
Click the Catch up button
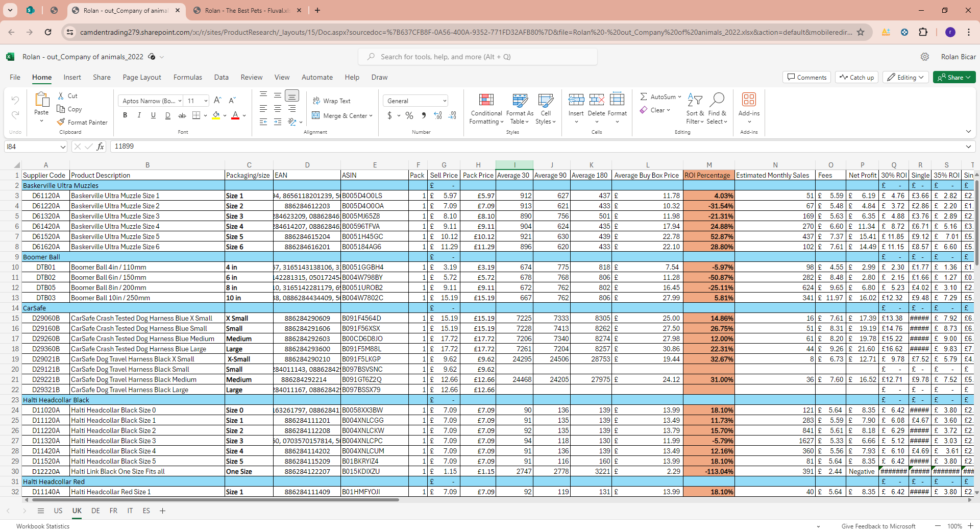click(x=856, y=77)
